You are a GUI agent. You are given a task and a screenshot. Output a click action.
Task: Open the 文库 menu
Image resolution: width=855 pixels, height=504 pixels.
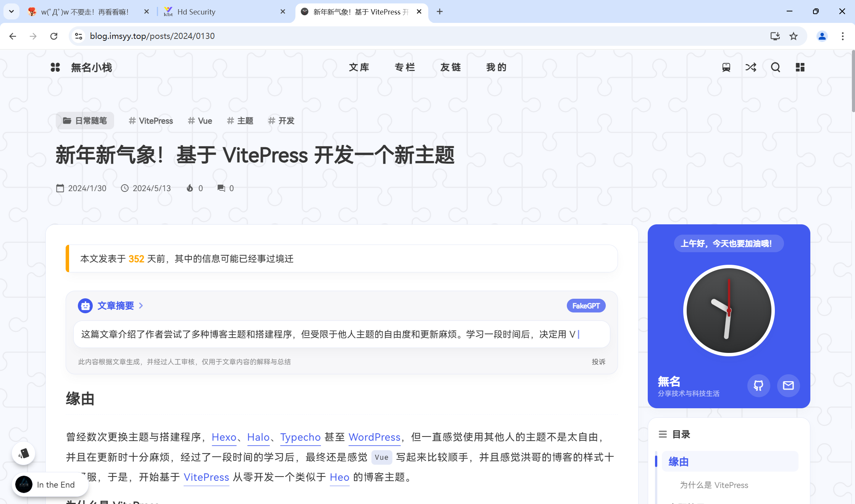point(359,68)
